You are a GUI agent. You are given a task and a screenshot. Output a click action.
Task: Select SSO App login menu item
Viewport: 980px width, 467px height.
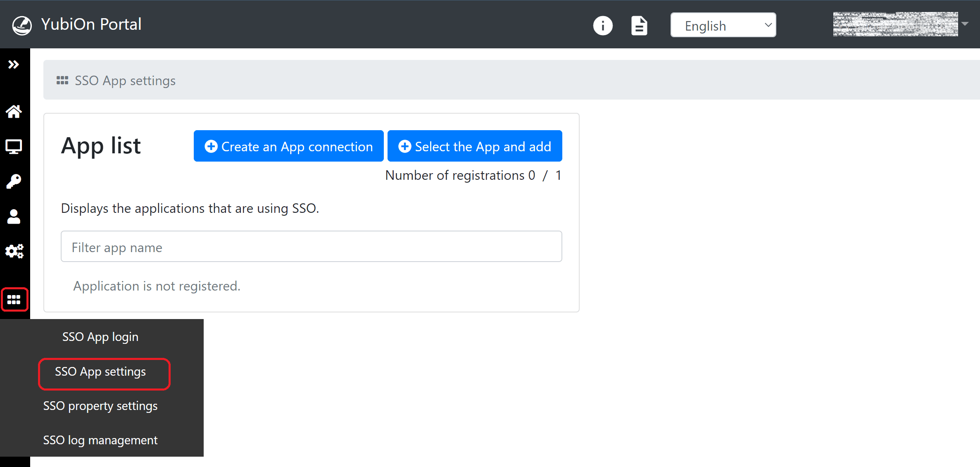(x=100, y=337)
